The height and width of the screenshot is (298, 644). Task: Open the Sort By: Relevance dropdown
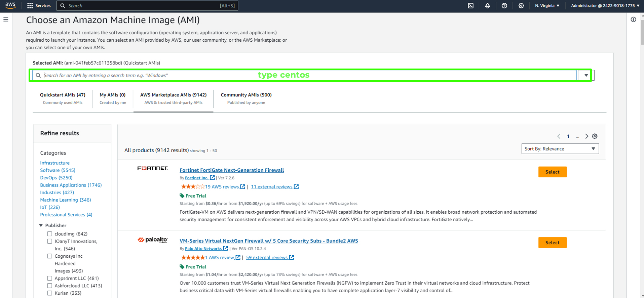(x=560, y=149)
